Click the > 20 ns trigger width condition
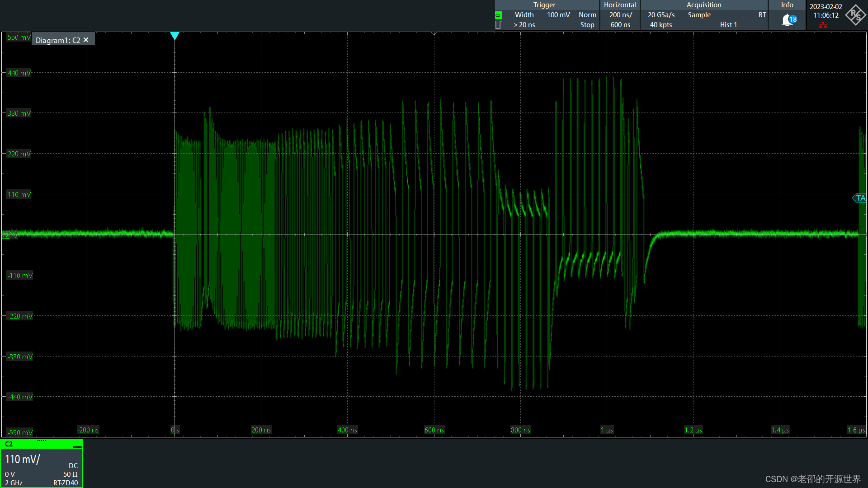 [524, 25]
